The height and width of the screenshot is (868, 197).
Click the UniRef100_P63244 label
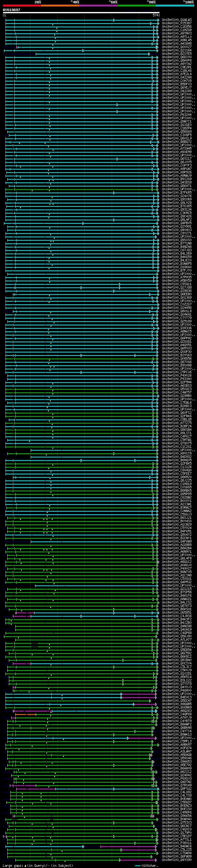[176, 115]
